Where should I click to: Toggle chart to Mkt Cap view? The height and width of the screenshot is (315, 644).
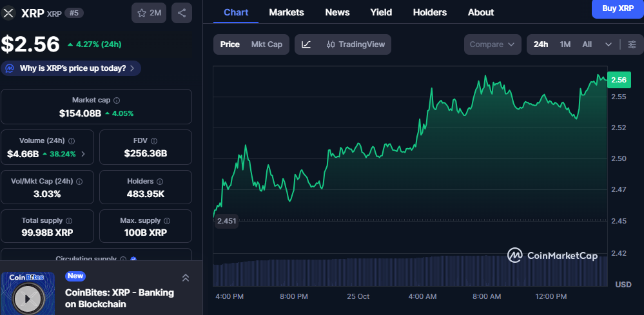tap(266, 44)
